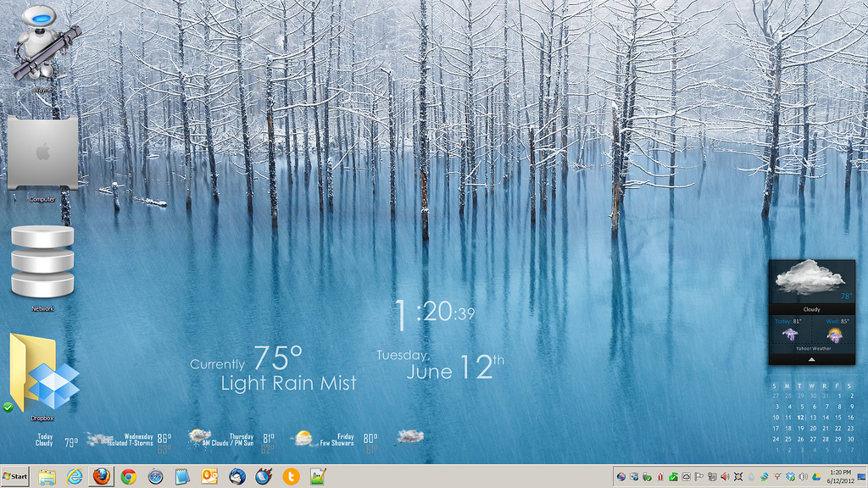Launch Notepad++ from the taskbar
The image size is (868, 488).
318,476
